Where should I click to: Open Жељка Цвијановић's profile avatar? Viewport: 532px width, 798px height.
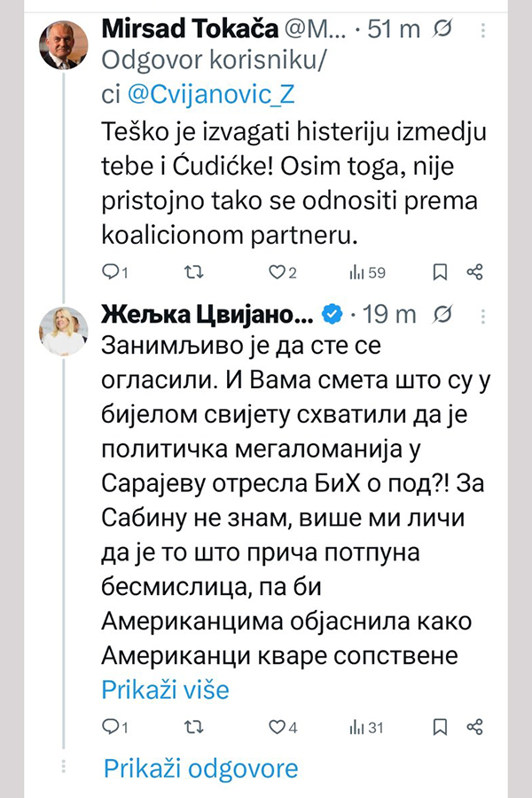64,331
